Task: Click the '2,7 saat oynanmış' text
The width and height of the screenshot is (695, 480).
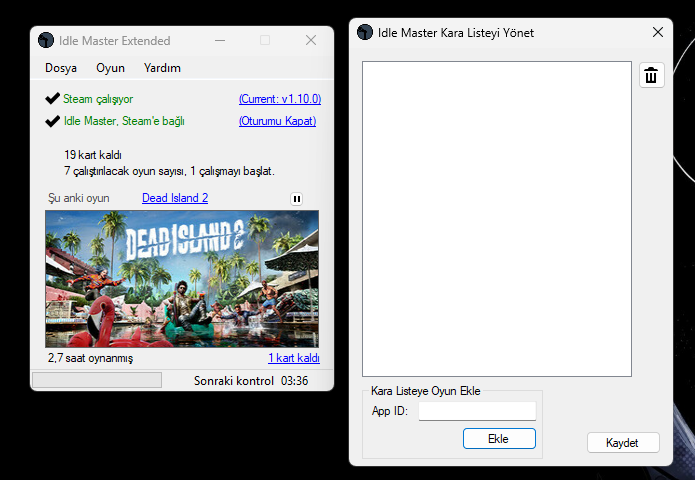Action: tap(90, 358)
